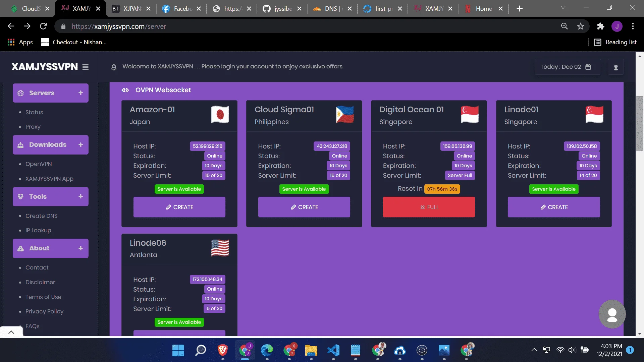Open File Explorer from the taskbar

click(311, 351)
